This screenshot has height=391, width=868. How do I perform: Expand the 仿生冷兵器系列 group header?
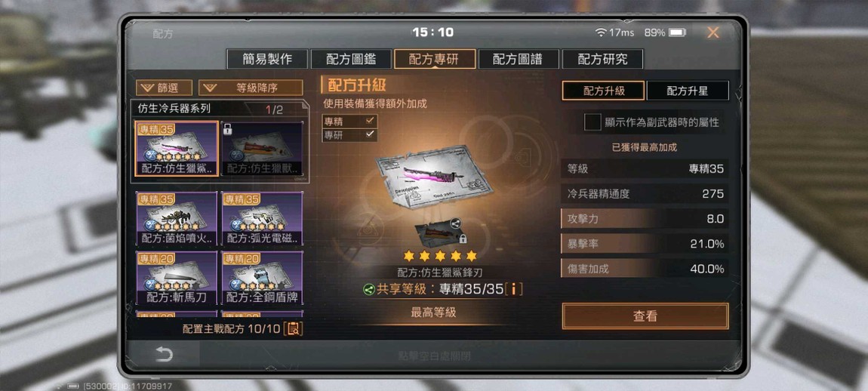pos(218,109)
